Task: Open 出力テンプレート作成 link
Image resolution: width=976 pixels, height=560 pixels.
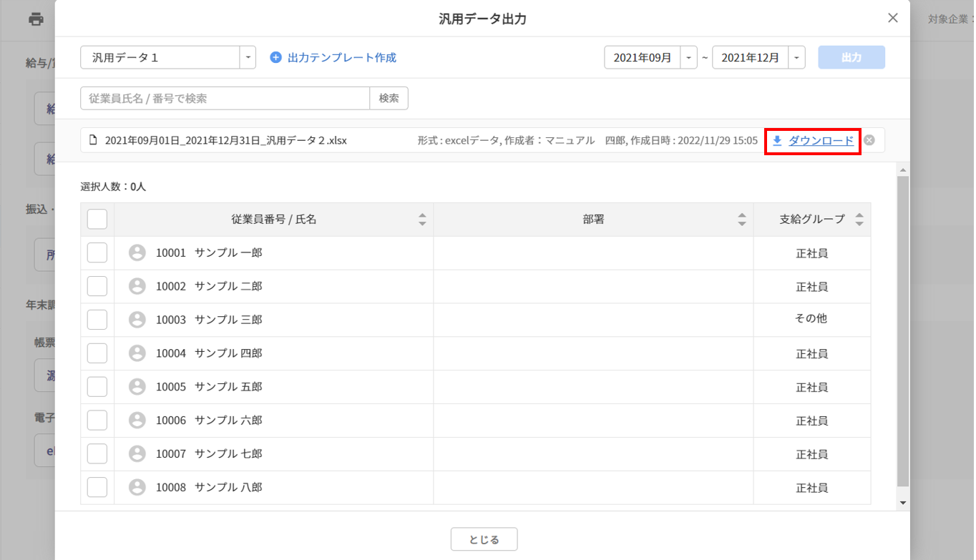Action: coord(342,57)
